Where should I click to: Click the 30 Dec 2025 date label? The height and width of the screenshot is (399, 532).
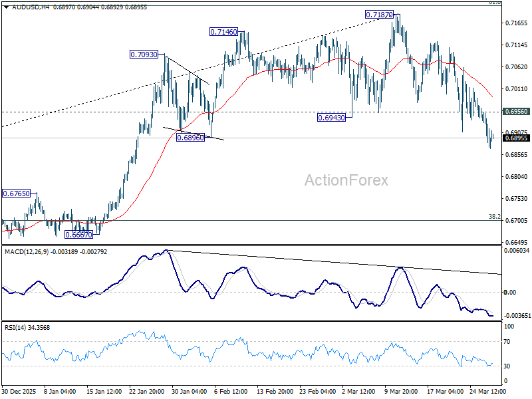pyautogui.click(x=19, y=391)
